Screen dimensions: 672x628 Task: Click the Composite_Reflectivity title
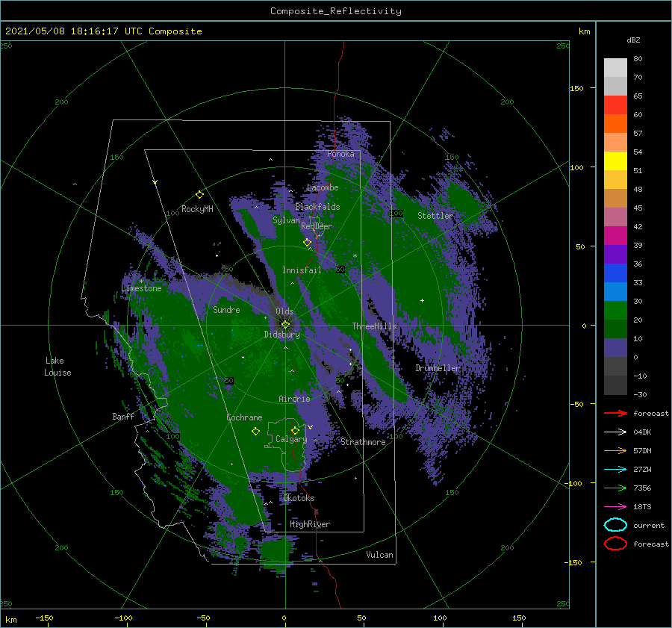click(x=335, y=11)
